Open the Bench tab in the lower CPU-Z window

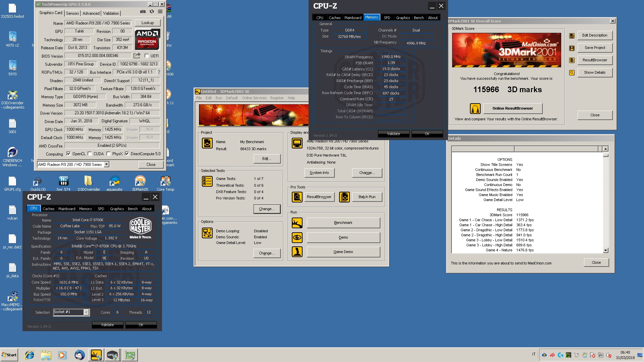(132, 208)
